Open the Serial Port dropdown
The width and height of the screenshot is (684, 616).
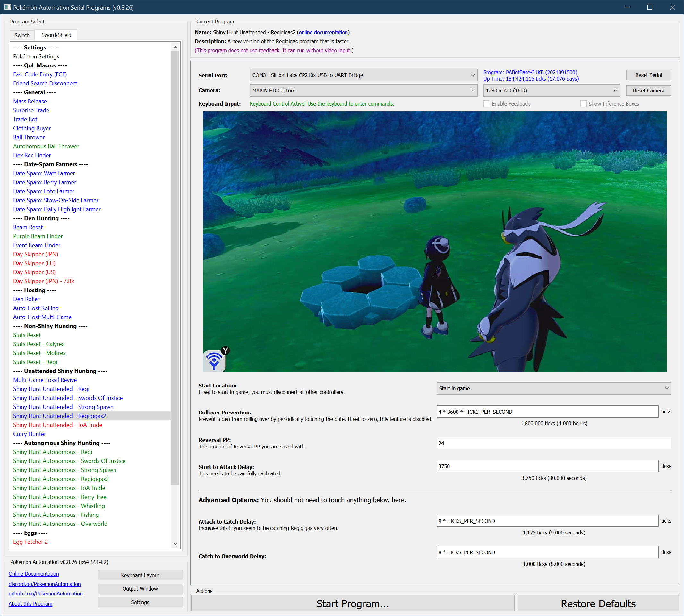[x=363, y=75]
